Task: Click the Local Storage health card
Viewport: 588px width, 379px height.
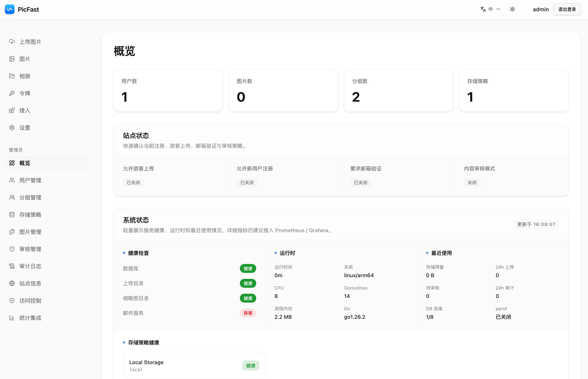Action: [x=194, y=365]
